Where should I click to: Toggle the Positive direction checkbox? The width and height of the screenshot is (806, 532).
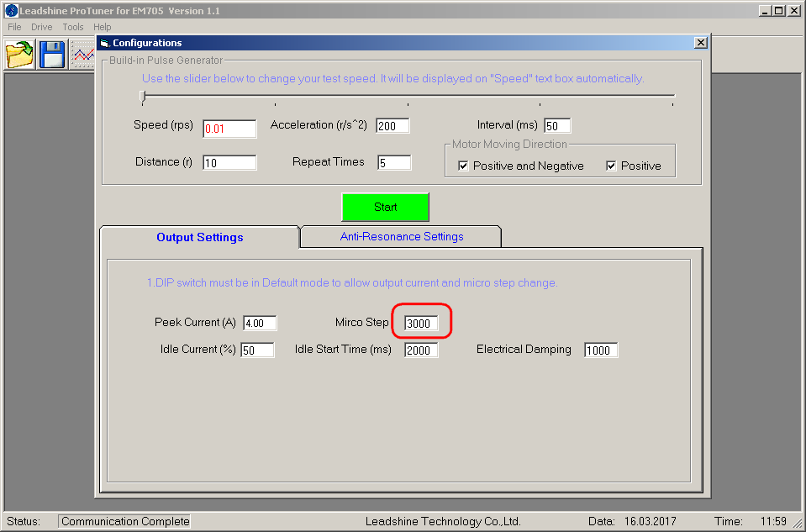coord(611,166)
